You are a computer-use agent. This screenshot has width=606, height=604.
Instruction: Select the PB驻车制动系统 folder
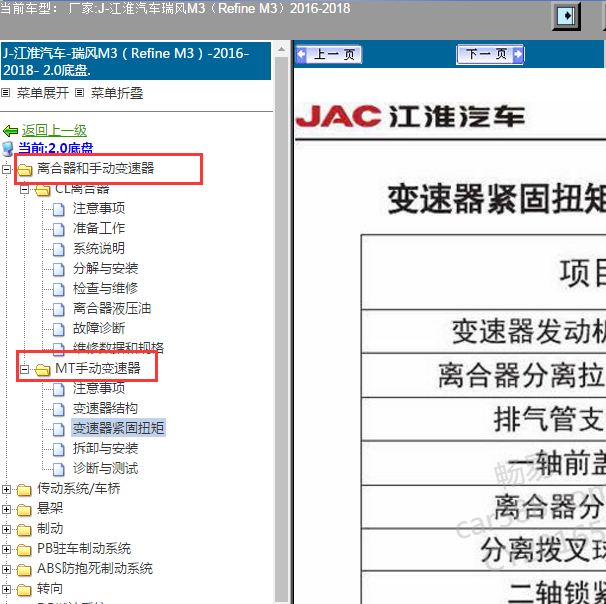pyautogui.click(x=84, y=548)
